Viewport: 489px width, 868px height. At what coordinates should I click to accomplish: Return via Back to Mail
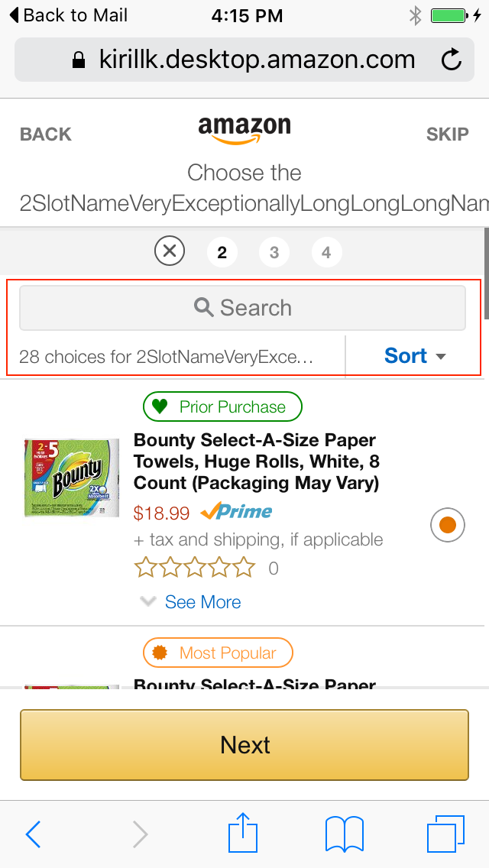[69, 15]
